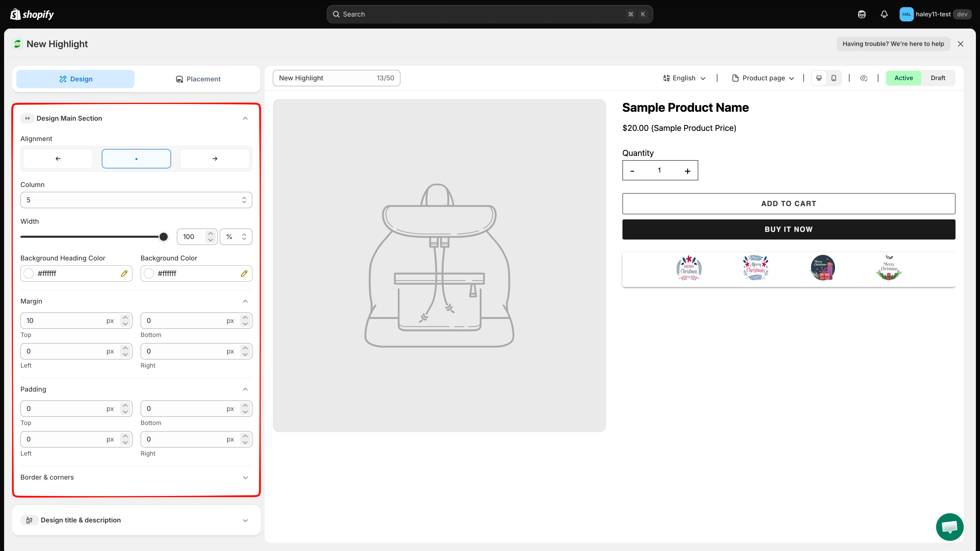The image size is (980, 551).
Task: Collapse the Padding section
Action: [245, 389]
